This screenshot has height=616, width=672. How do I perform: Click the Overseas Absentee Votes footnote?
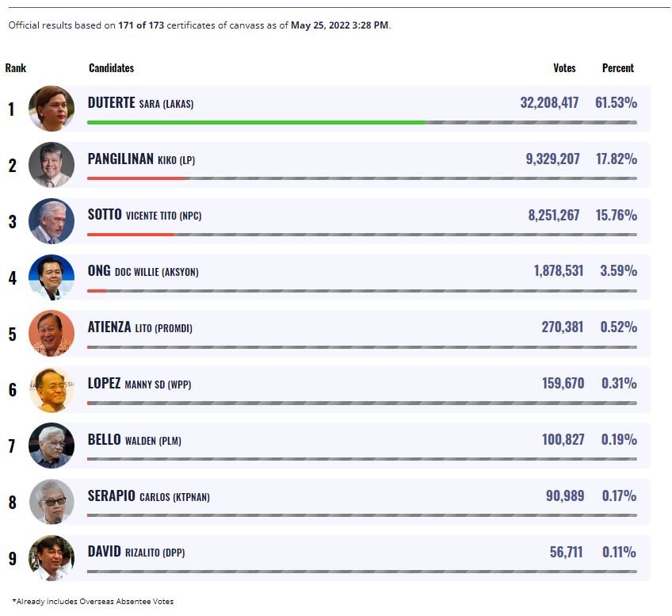click(x=94, y=602)
